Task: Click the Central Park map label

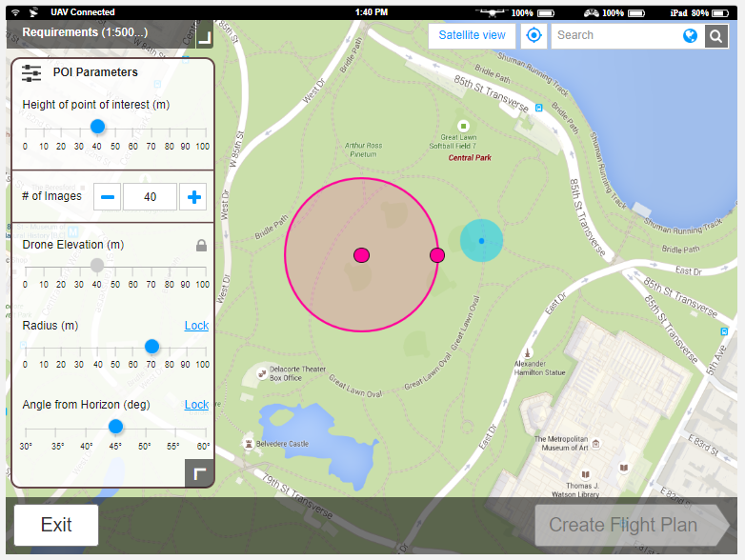Action: click(470, 158)
